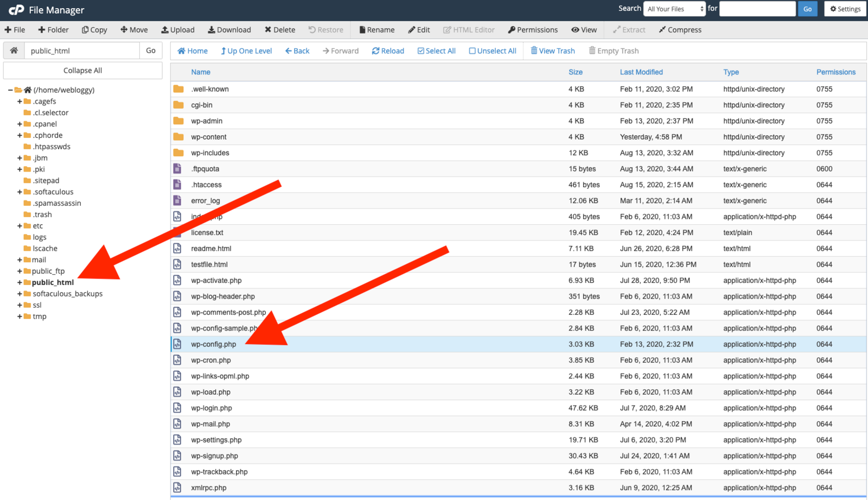
Task: Click the wp-content folder icon
Action: click(x=178, y=137)
